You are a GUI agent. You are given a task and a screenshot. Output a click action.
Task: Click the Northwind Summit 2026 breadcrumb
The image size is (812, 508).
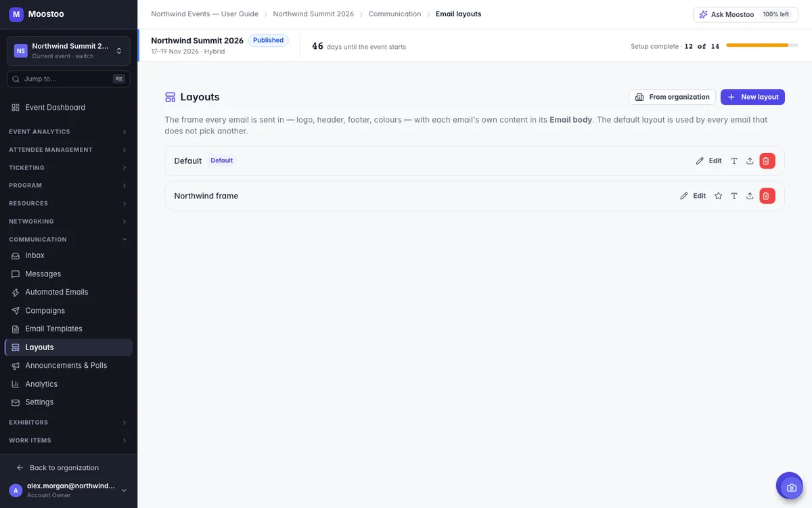[313, 14]
